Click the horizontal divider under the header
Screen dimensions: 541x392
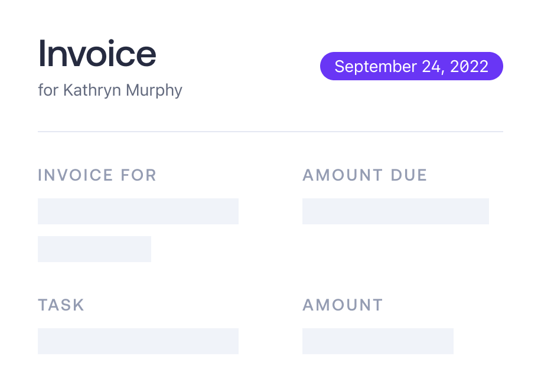click(270, 132)
